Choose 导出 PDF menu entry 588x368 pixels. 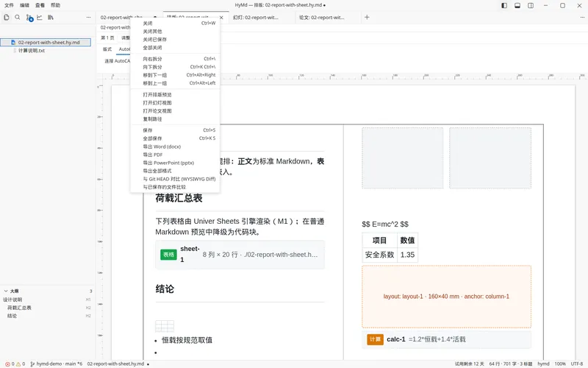tap(175, 155)
